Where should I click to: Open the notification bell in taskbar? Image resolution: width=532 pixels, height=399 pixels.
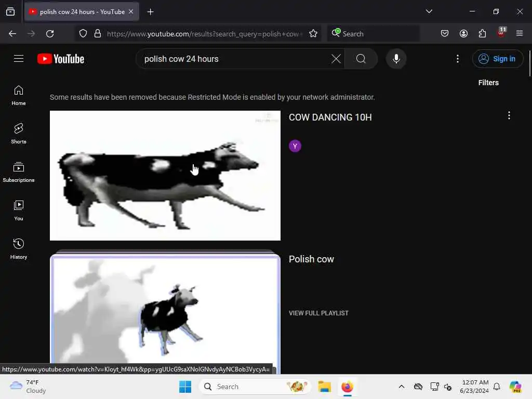497,387
